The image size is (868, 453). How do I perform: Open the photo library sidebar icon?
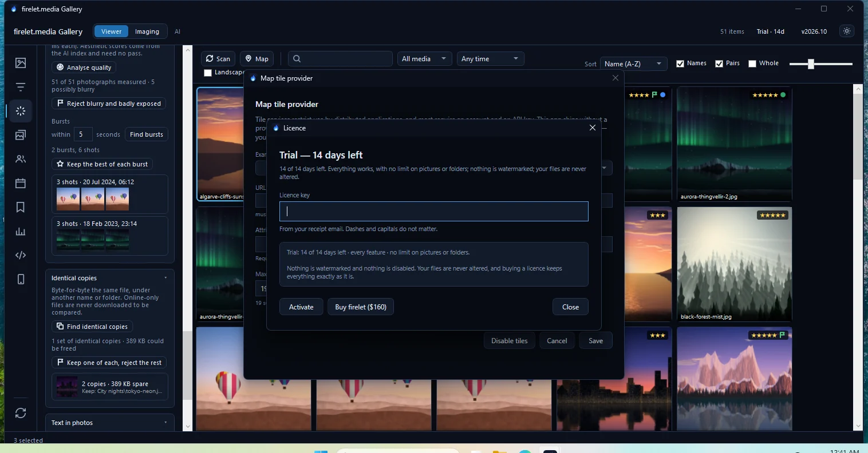coord(21,63)
